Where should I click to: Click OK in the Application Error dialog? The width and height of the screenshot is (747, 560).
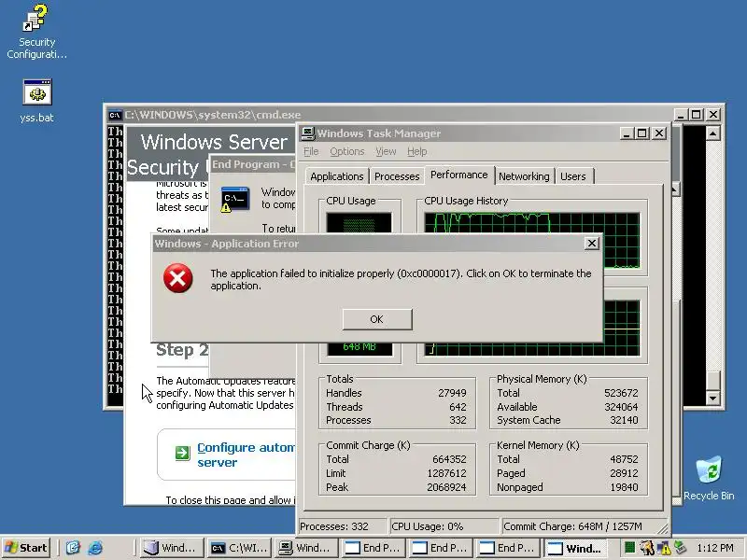click(x=377, y=319)
